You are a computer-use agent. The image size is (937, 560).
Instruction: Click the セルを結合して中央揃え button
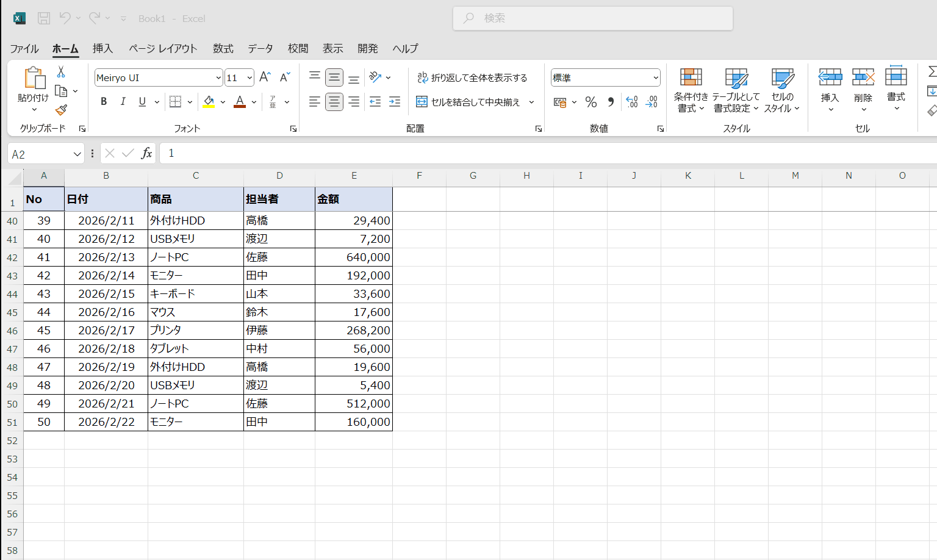click(x=468, y=102)
